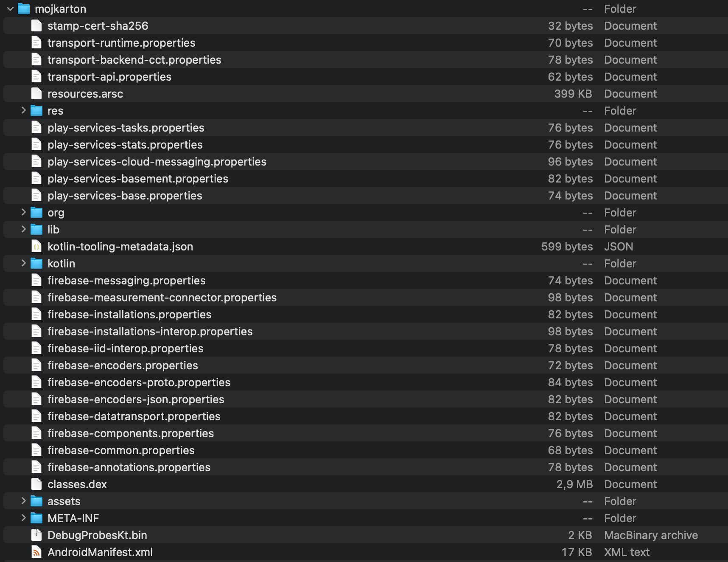Image resolution: width=728 pixels, height=562 pixels.
Task: Click the 399 KB size of resources.arsc
Action: pos(573,94)
